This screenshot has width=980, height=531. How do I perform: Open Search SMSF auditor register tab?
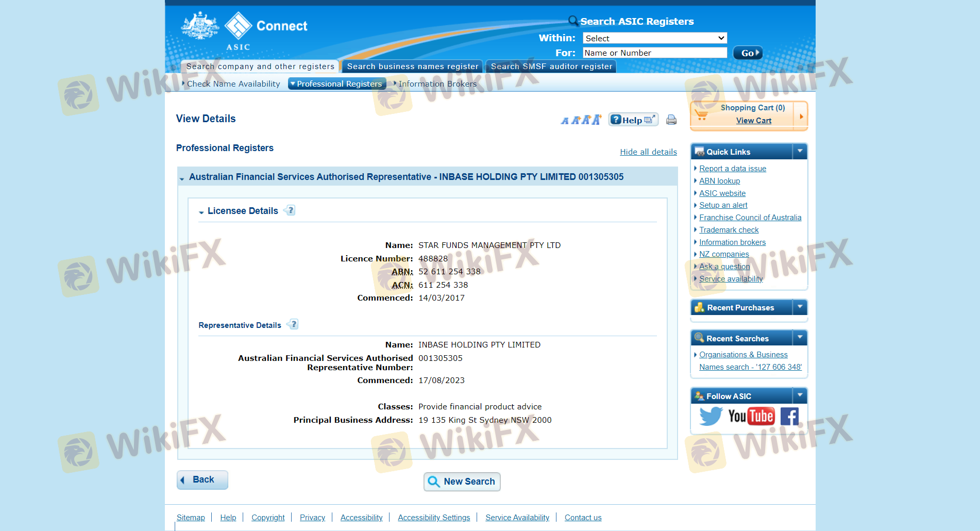(x=551, y=67)
